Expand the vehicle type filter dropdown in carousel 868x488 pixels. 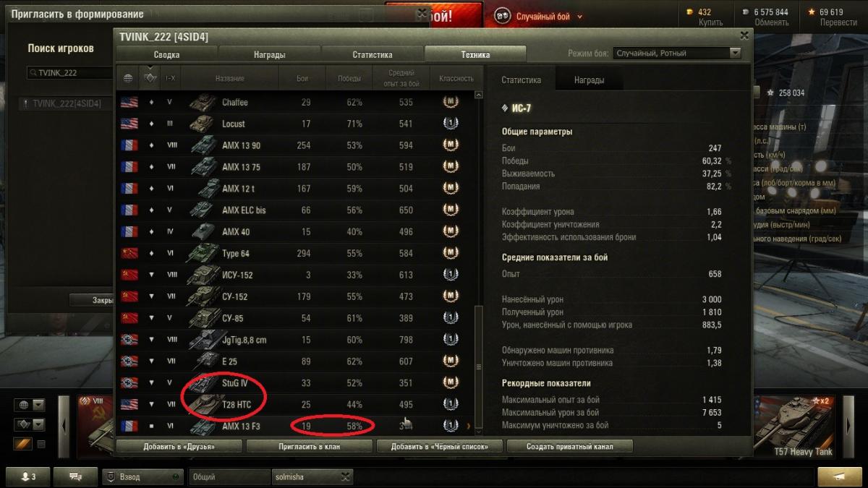click(38, 424)
